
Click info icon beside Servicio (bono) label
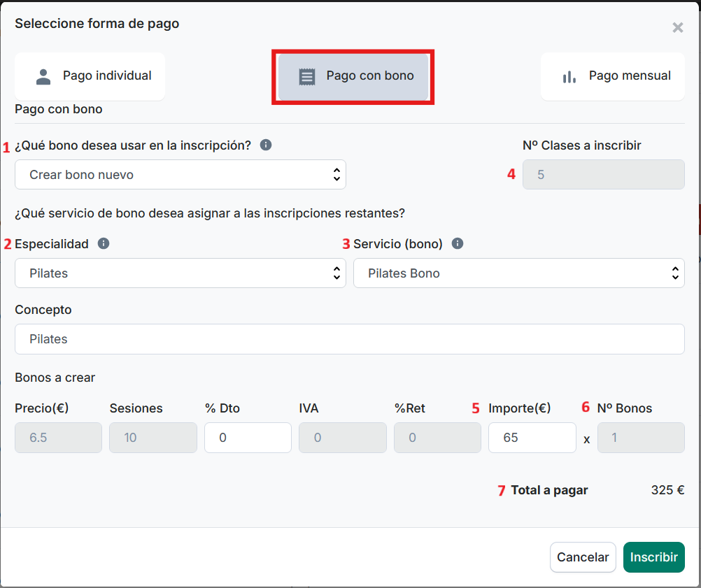click(x=458, y=244)
